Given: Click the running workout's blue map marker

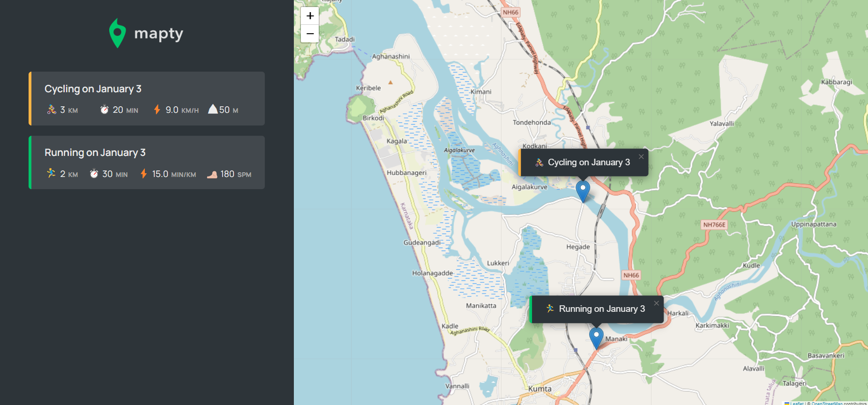Looking at the screenshot, I should tap(596, 337).
